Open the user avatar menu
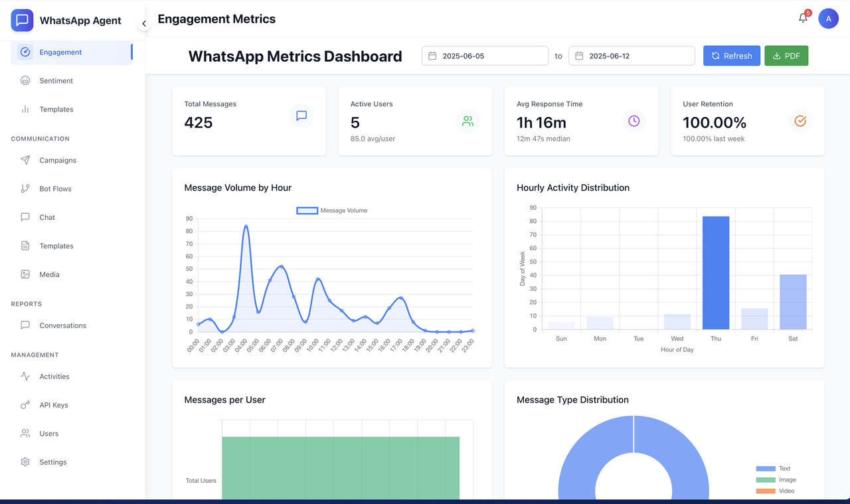 click(828, 19)
